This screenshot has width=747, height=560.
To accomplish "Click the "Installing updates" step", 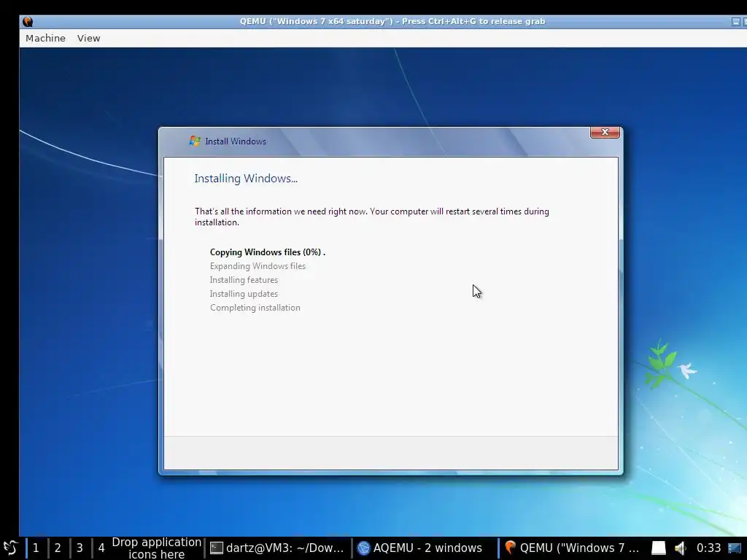I will [x=244, y=294].
